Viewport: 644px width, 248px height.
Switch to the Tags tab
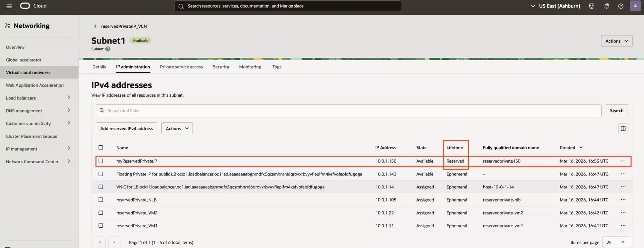(x=277, y=67)
